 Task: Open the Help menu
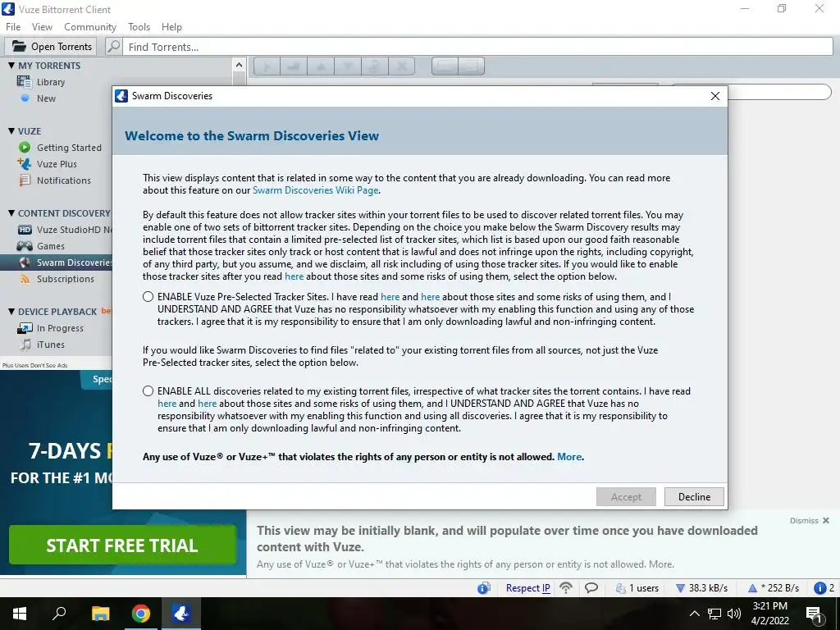click(x=171, y=27)
